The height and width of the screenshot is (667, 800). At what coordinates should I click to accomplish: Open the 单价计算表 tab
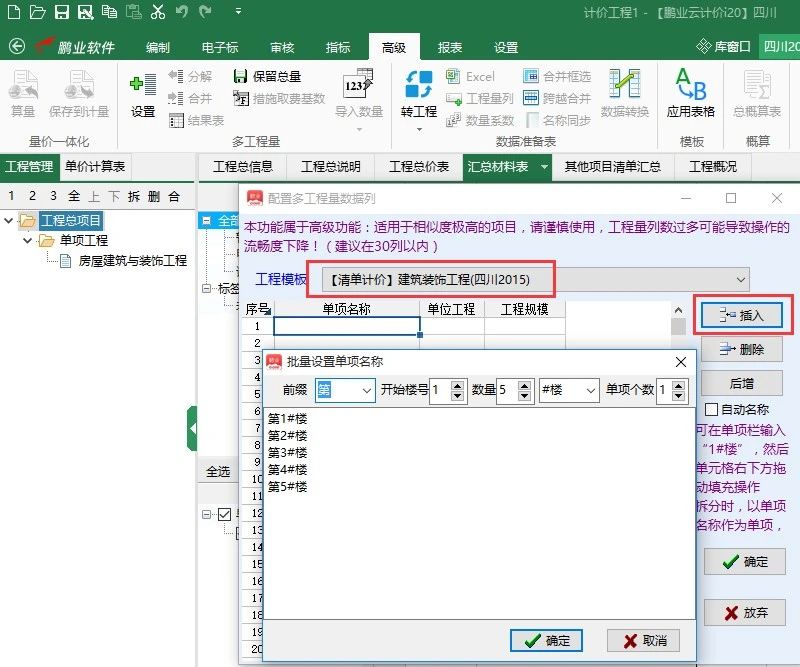click(95, 167)
